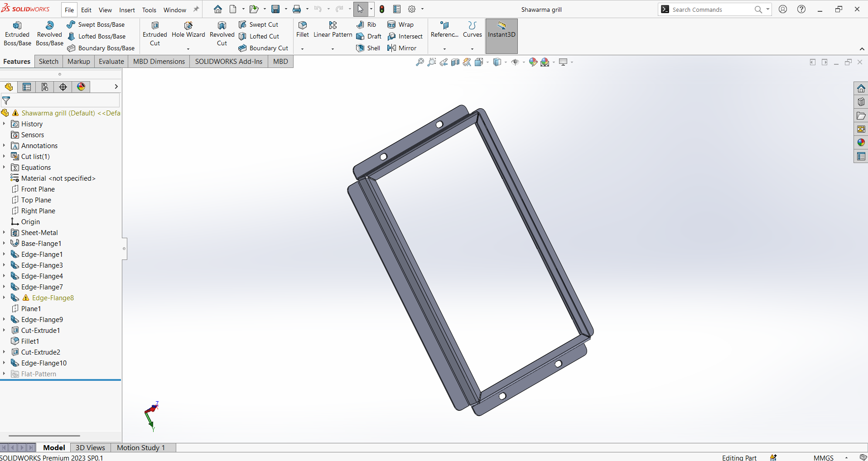Open the ConfigurationManager panel tab
Screen dimensions: 868x461
45,87
